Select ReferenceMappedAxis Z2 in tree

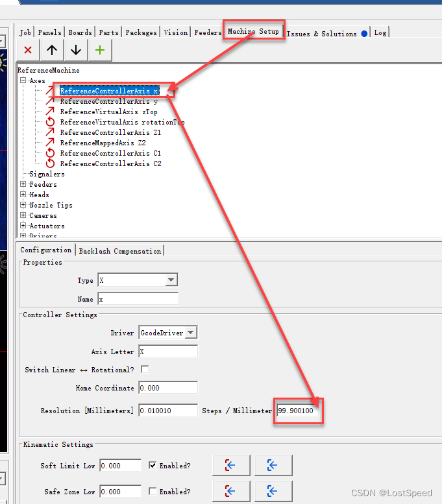click(103, 143)
